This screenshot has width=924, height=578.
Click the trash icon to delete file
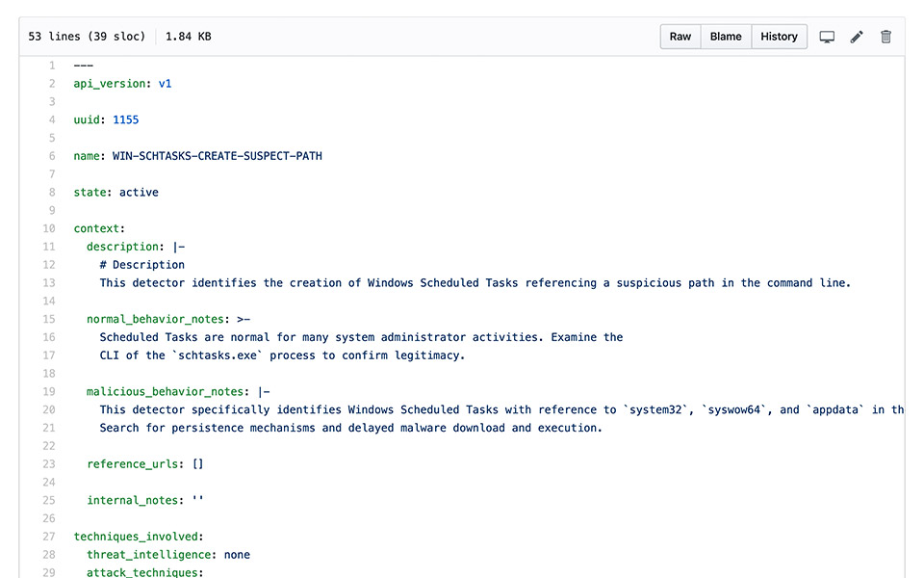click(x=885, y=37)
